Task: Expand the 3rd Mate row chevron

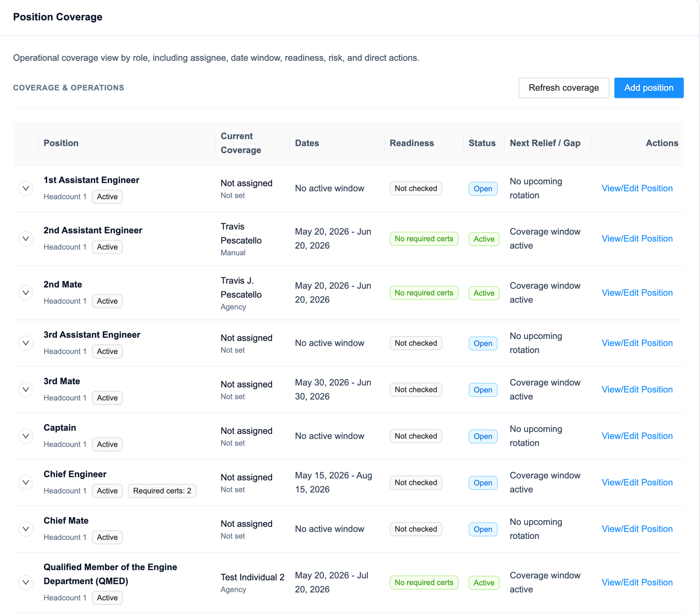Action: (26, 389)
